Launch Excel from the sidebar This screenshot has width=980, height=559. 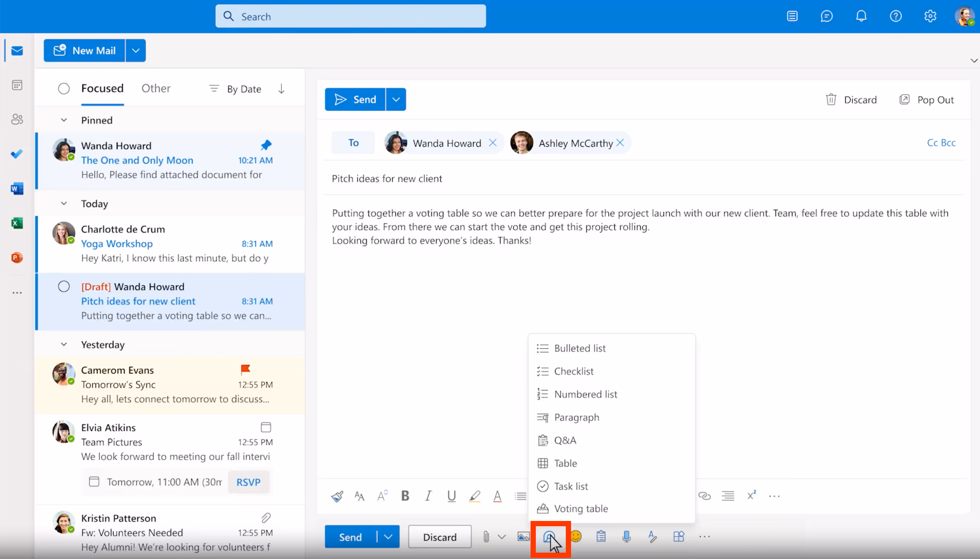coord(17,223)
